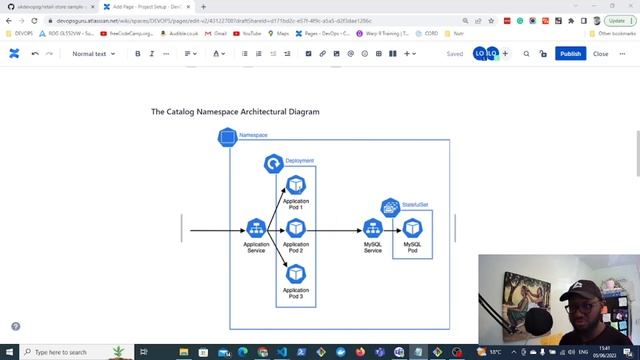Image resolution: width=640 pixels, height=360 pixels.
Task: Open Firefox from the taskbar
Action: click(360, 352)
